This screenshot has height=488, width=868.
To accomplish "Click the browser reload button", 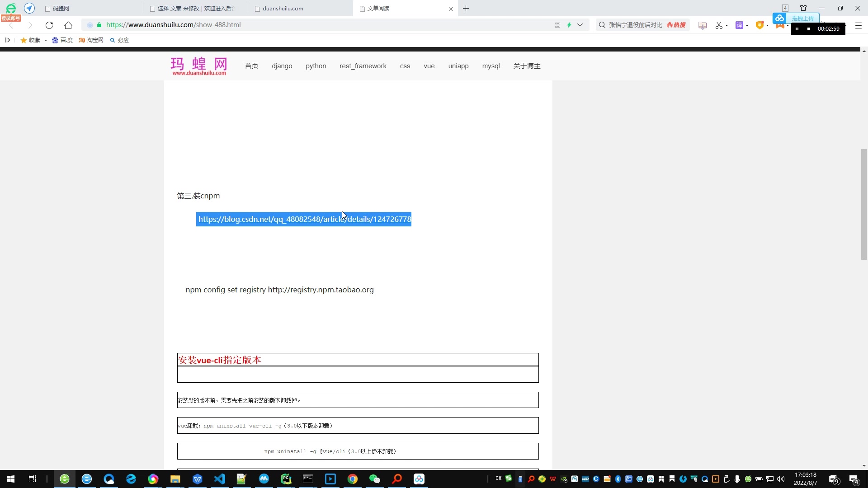I will click(x=49, y=25).
